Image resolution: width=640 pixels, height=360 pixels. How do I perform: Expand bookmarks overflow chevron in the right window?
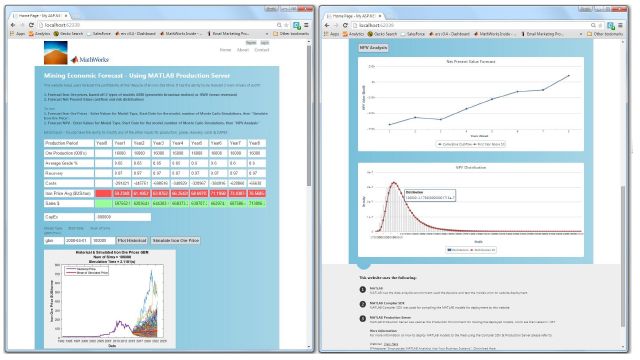tap(581, 34)
